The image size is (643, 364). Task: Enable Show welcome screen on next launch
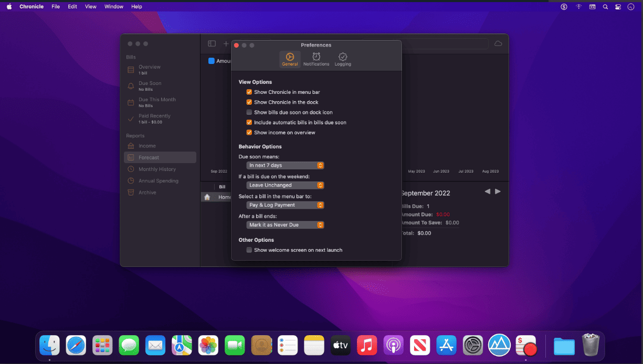click(x=249, y=250)
